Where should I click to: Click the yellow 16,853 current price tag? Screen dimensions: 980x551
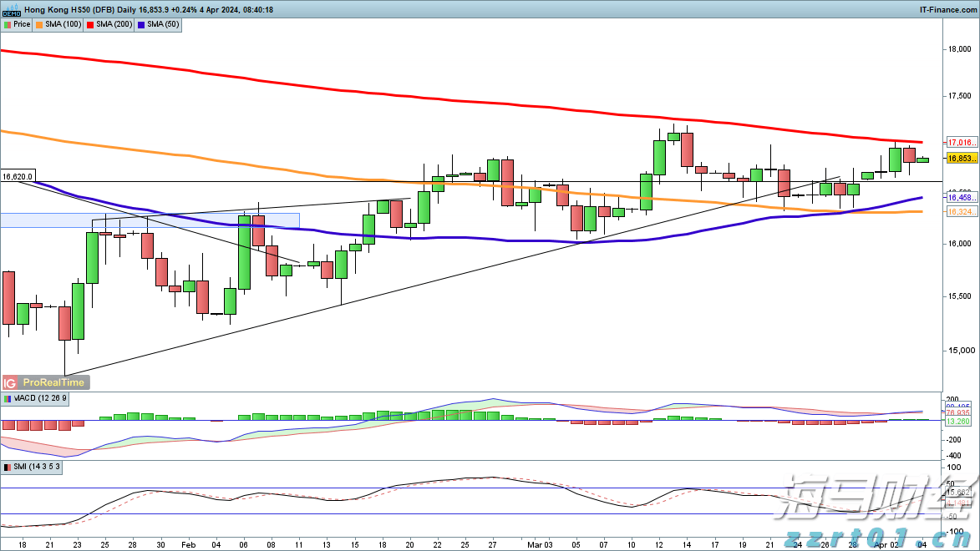pyautogui.click(x=958, y=158)
